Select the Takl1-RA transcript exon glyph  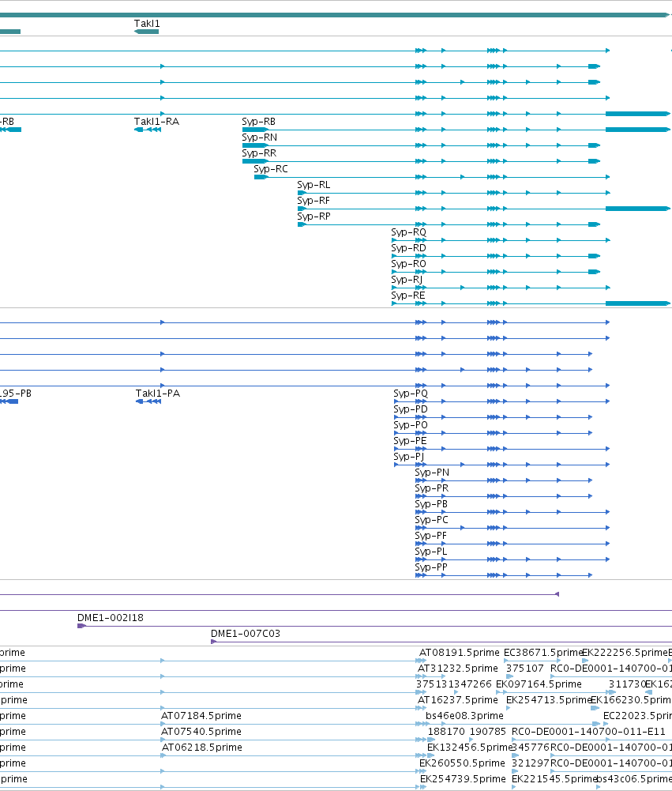click(148, 130)
